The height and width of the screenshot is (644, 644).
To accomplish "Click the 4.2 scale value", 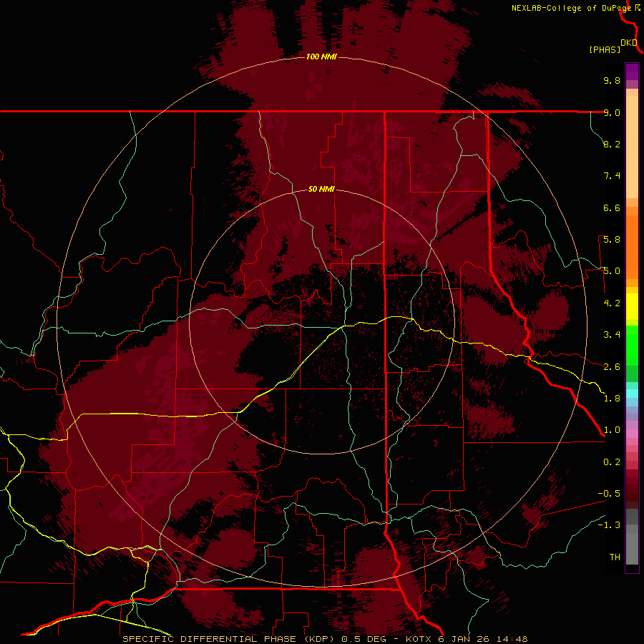I will tap(612, 303).
